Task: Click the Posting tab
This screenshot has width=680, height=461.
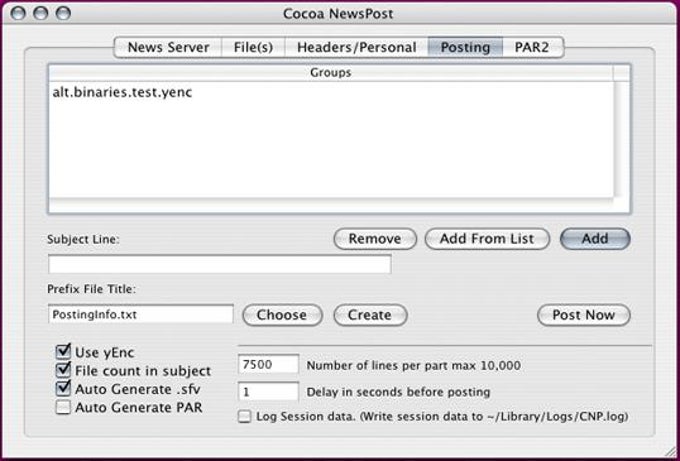Action: tap(465, 47)
